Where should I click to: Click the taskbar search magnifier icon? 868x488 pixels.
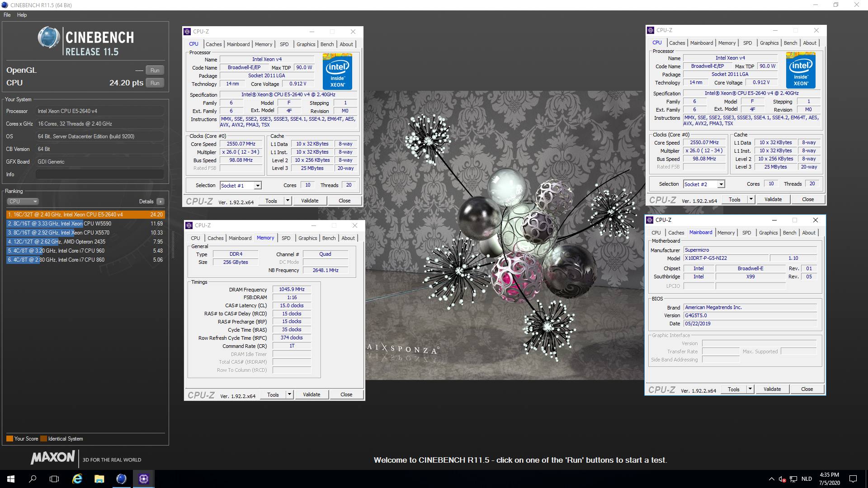coord(33,479)
